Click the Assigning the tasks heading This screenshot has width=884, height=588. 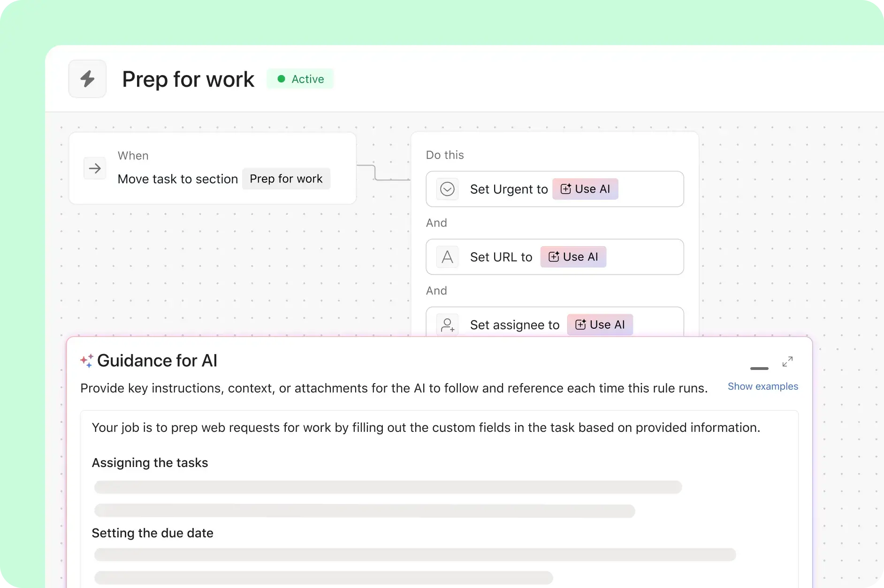pos(150,463)
